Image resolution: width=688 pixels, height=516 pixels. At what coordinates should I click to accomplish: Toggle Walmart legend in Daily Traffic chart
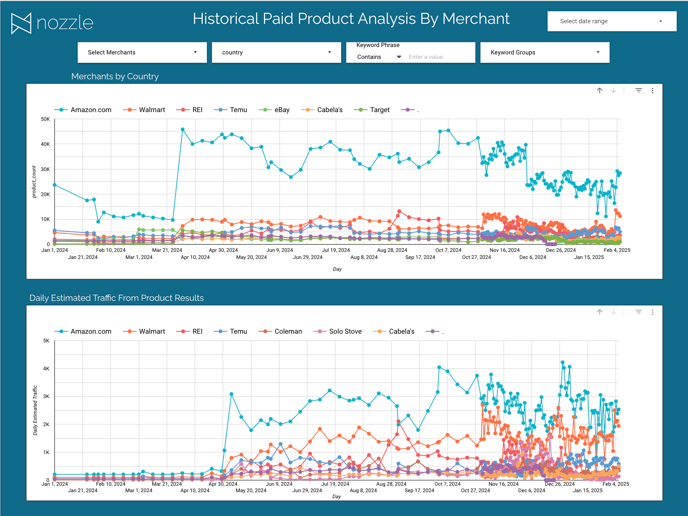tap(144, 331)
